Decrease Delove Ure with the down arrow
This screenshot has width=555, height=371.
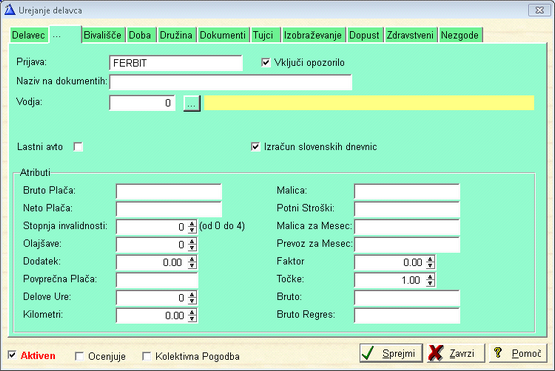pos(192,301)
